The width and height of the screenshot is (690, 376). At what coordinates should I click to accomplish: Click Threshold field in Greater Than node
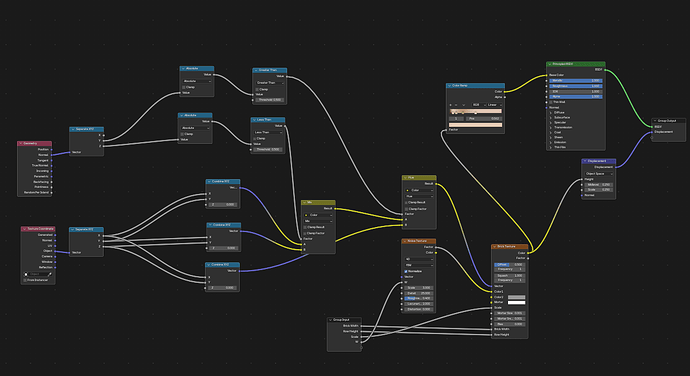pos(270,100)
